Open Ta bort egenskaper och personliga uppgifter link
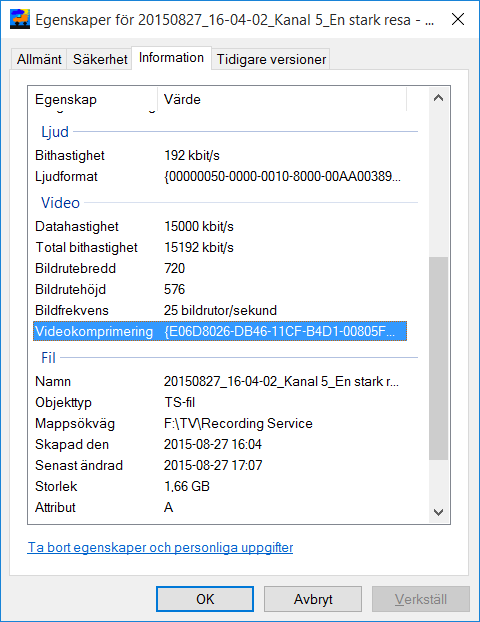Screen dimensions: 480x622 (x=160, y=547)
